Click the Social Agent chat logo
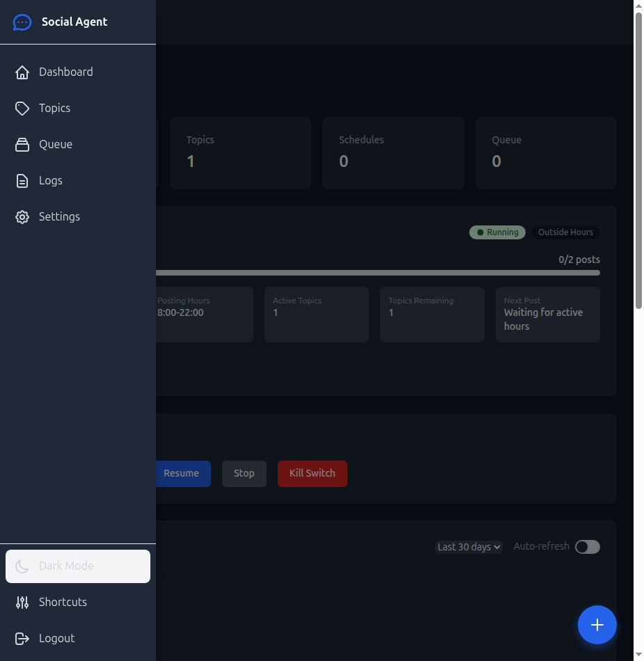 [x=22, y=22]
